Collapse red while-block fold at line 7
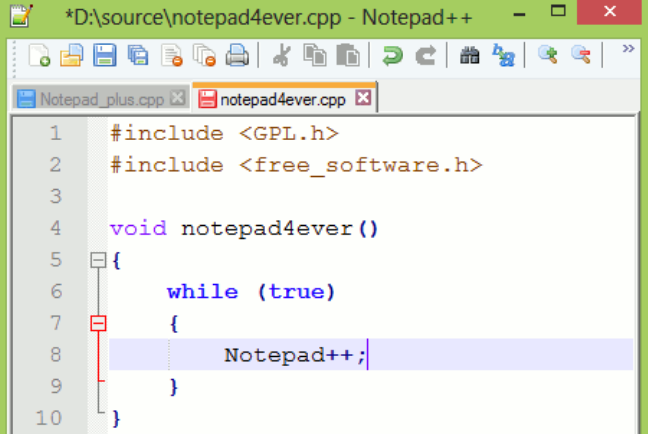Image resolution: width=648 pixels, height=434 pixels. (98, 323)
